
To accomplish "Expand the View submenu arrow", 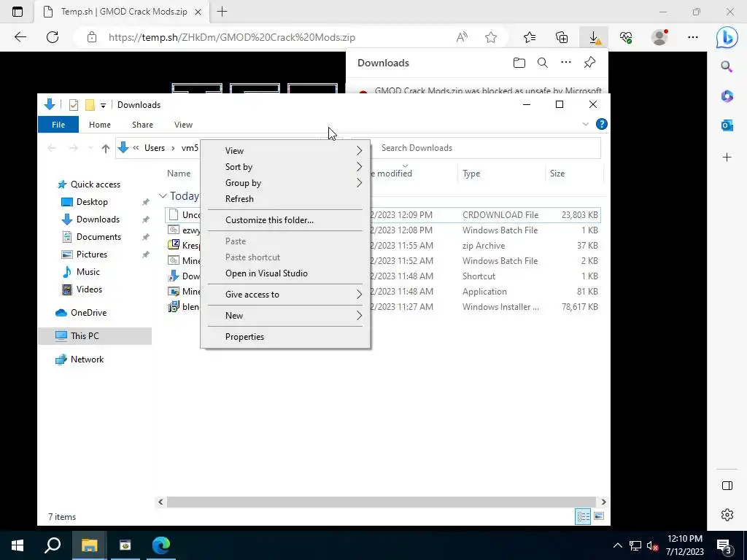I will [x=359, y=151].
